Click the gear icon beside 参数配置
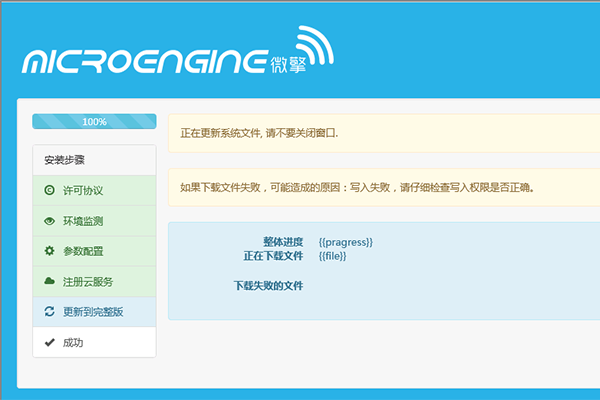600x400 pixels. [x=49, y=251]
